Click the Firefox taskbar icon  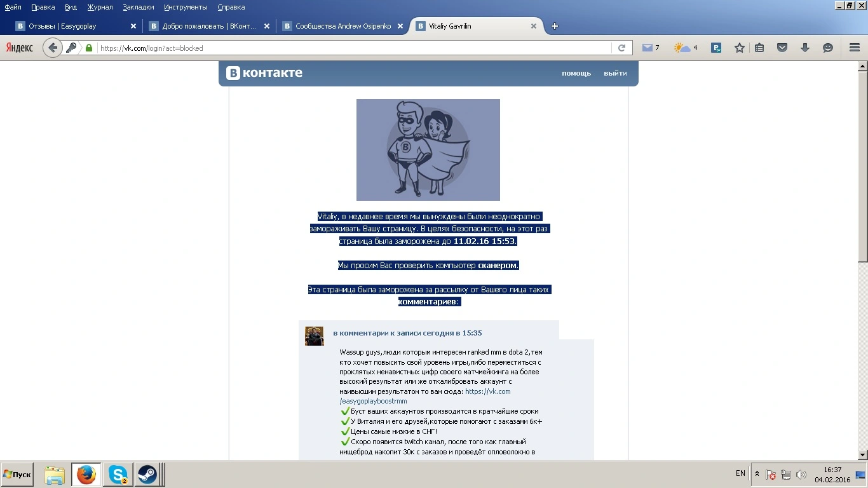[86, 475]
